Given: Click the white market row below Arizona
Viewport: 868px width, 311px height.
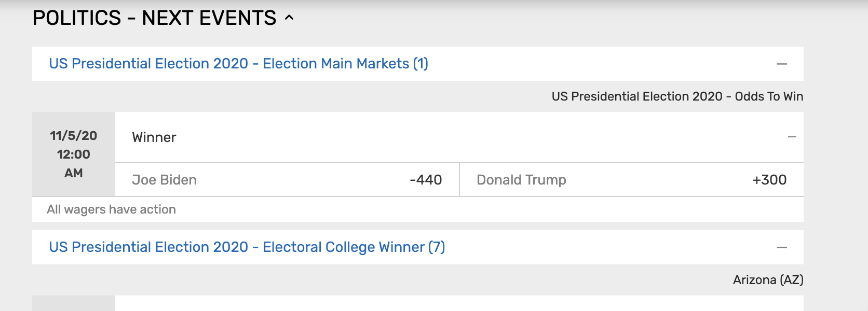Looking at the screenshot, I should 459,304.
